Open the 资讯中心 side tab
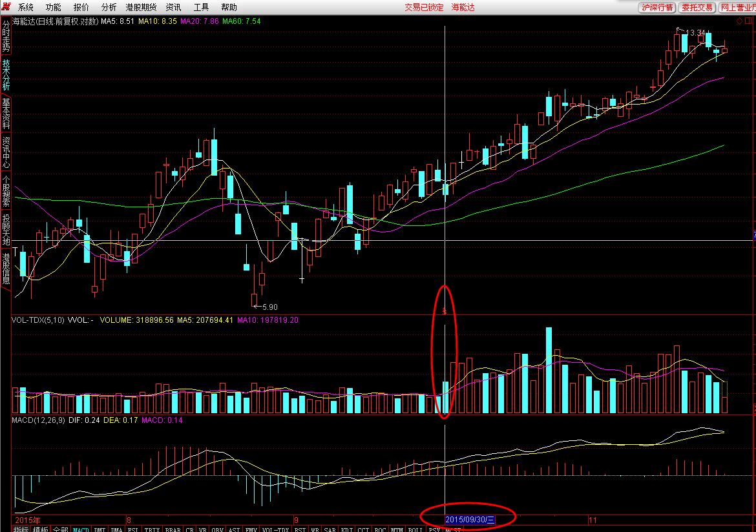Screen dimensions: 756x532 [6, 152]
